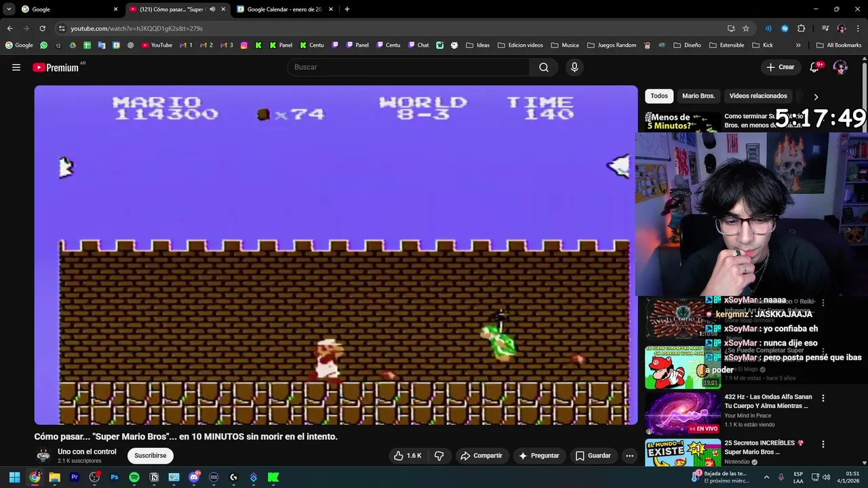Go back with browser back arrow
The width and height of the screenshot is (868, 488).
click(9, 28)
